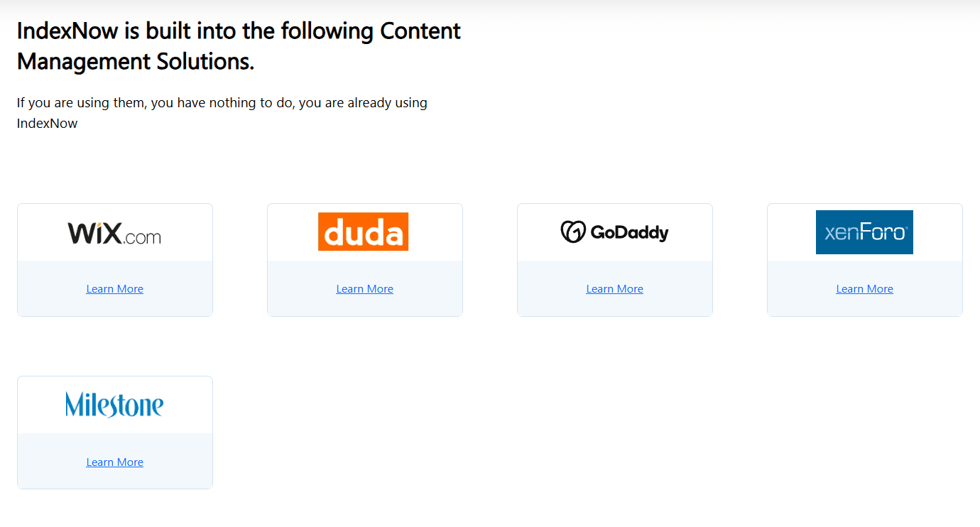Screen dimensions: 980x527
Task: Click the GoDaddy wordmark text
Action: point(629,233)
